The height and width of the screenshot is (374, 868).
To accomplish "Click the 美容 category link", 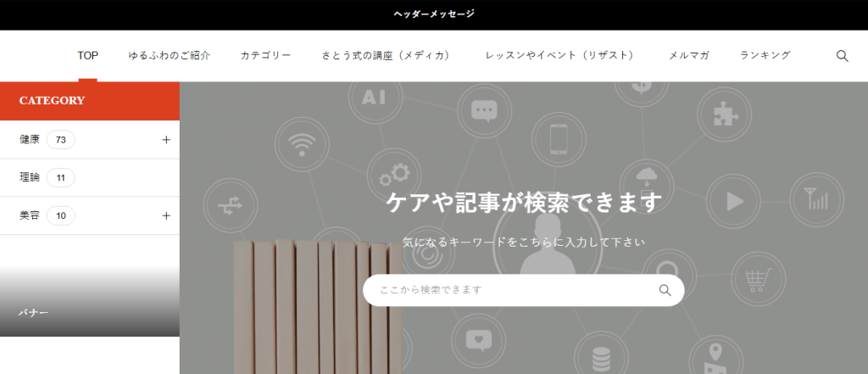I will pyautogui.click(x=30, y=216).
